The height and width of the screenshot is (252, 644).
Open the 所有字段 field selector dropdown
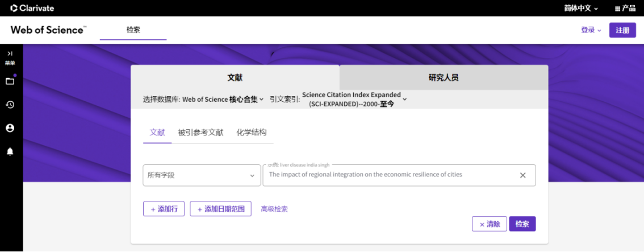point(202,175)
